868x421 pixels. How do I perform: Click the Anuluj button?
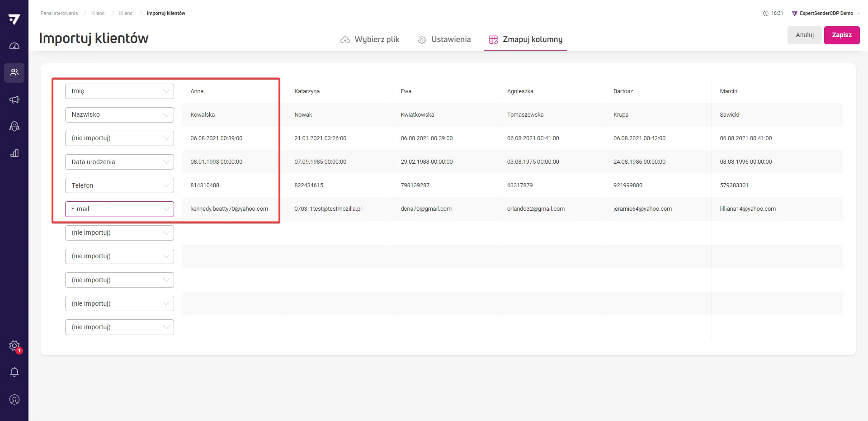804,35
